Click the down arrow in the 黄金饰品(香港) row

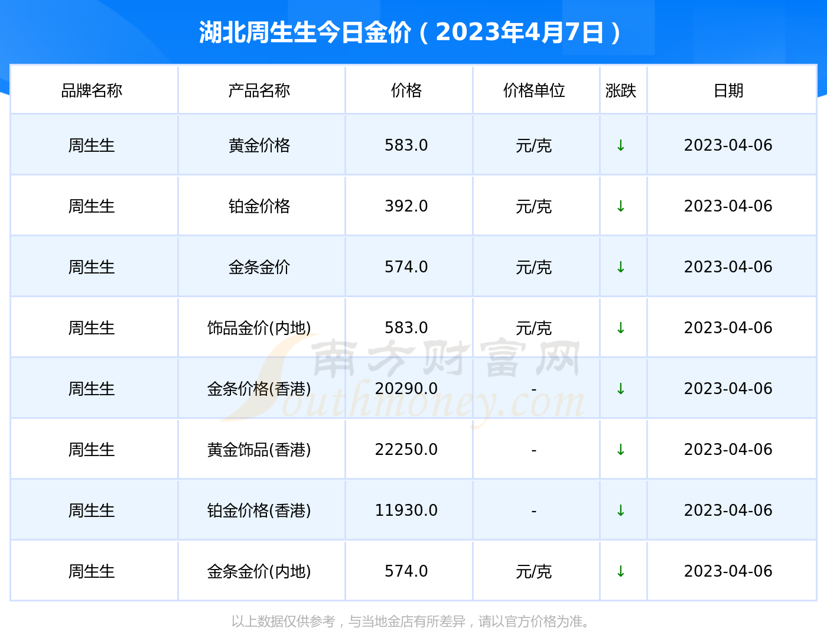click(x=621, y=450)
